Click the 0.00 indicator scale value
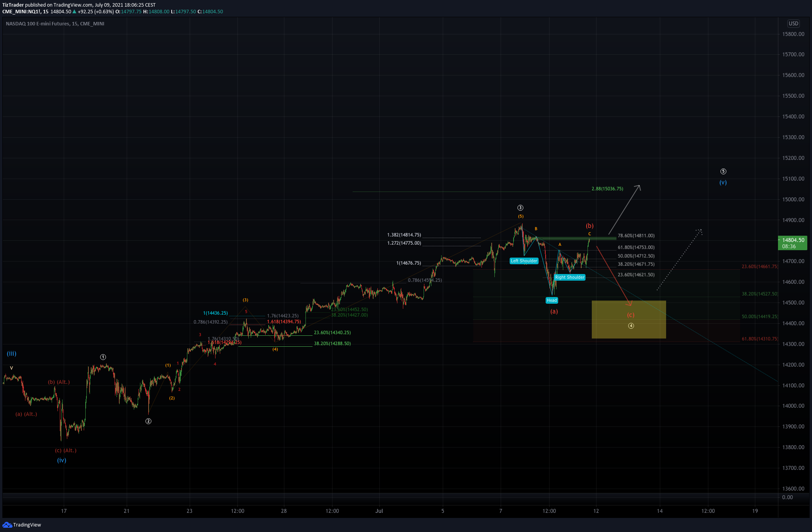 pyautogui.click(x=787, y=497)
